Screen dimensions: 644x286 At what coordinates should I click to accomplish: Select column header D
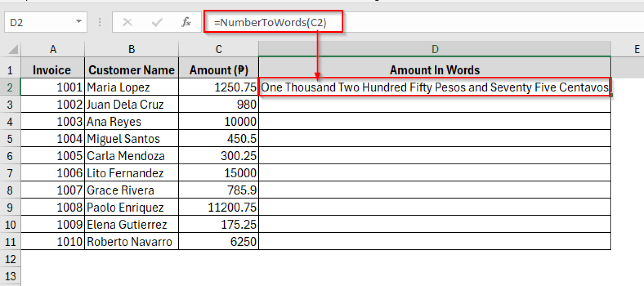click(x=434, y=49)
